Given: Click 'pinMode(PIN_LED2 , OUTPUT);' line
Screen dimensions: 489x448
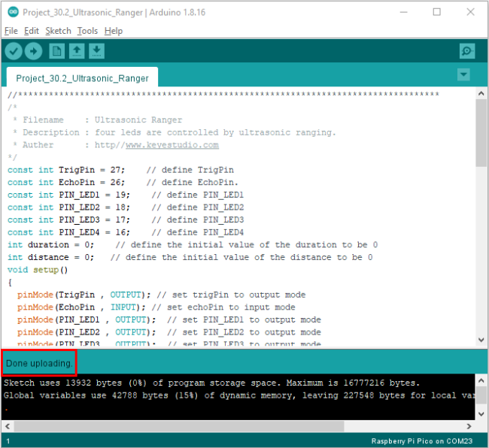Looking at the screenshot, I should point(87,332).
